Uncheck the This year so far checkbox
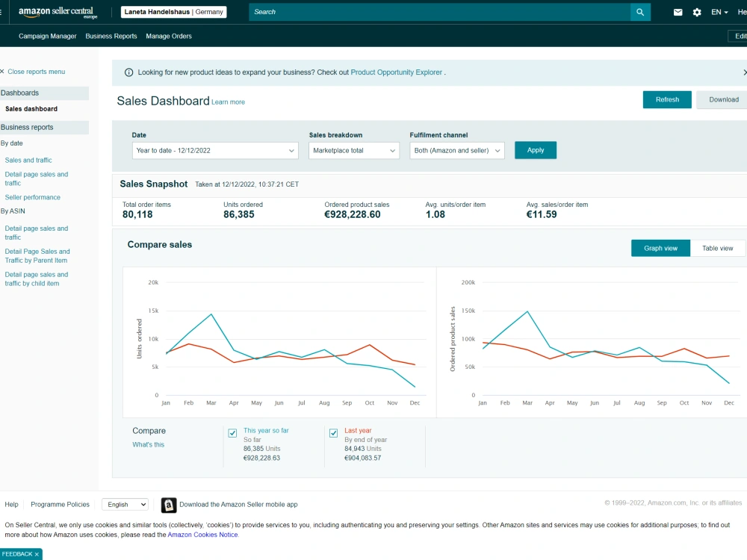747x560 pixels. (x=232, y=433)
